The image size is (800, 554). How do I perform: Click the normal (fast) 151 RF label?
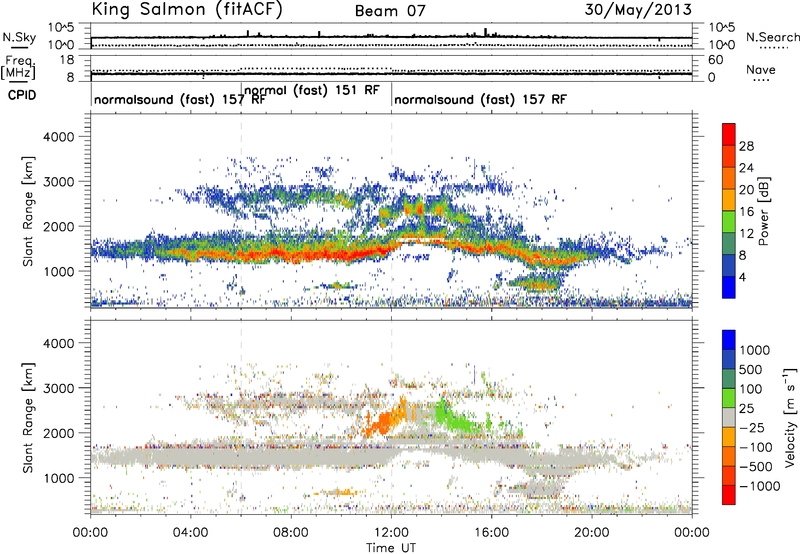(312, 90)
